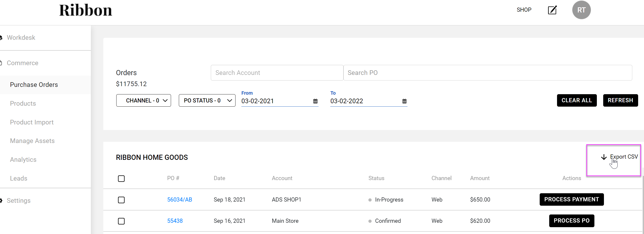The height and width of the screenshot is (234, 644).
Task: Click PROCESS PAYMENT for ADS SHOP1 order
Action: pos(571,199)
